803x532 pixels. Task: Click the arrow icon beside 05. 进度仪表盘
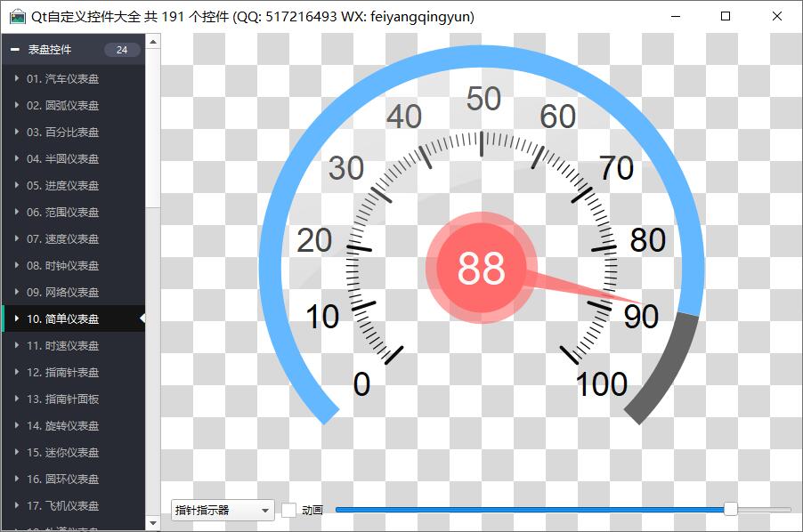16,186
